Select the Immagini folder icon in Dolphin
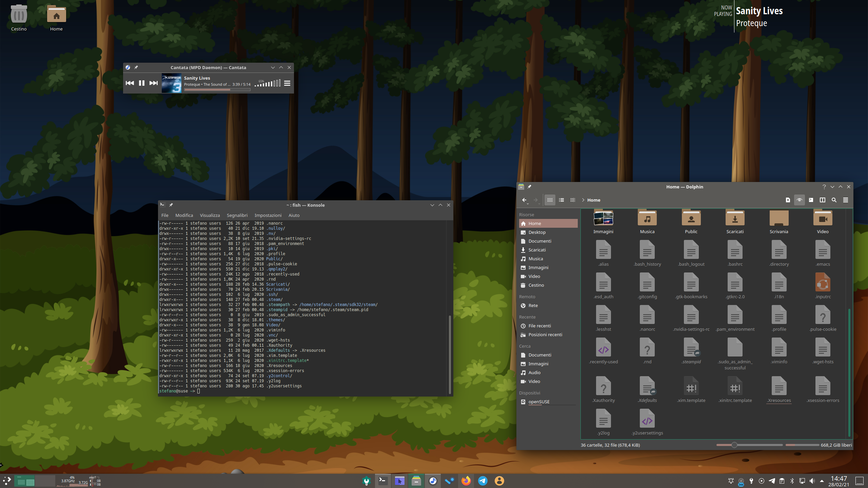Screen dimensions: 868x488 click(603, 218)
